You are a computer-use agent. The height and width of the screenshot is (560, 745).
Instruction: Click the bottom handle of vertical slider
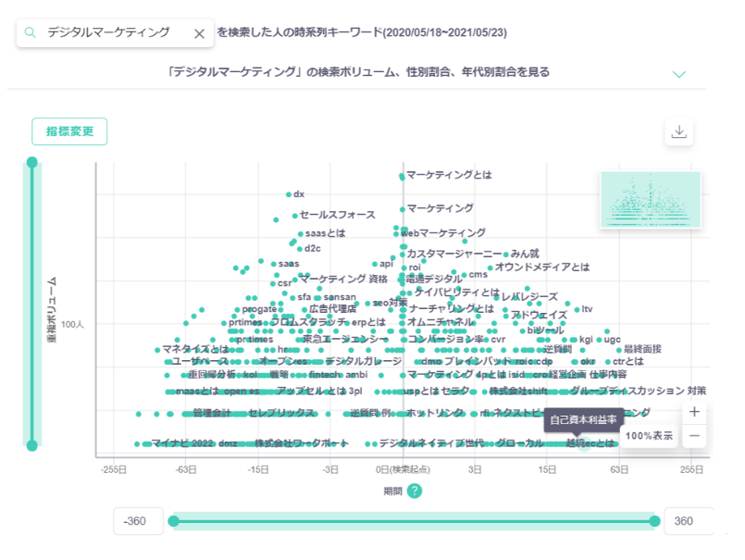pos(32,445)
